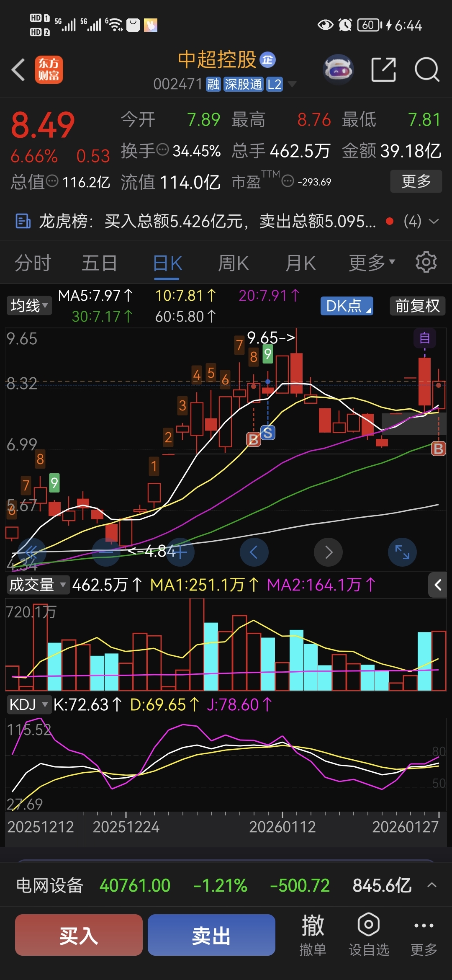Tap the 4.84 low price annotation

tap(152, 551)
